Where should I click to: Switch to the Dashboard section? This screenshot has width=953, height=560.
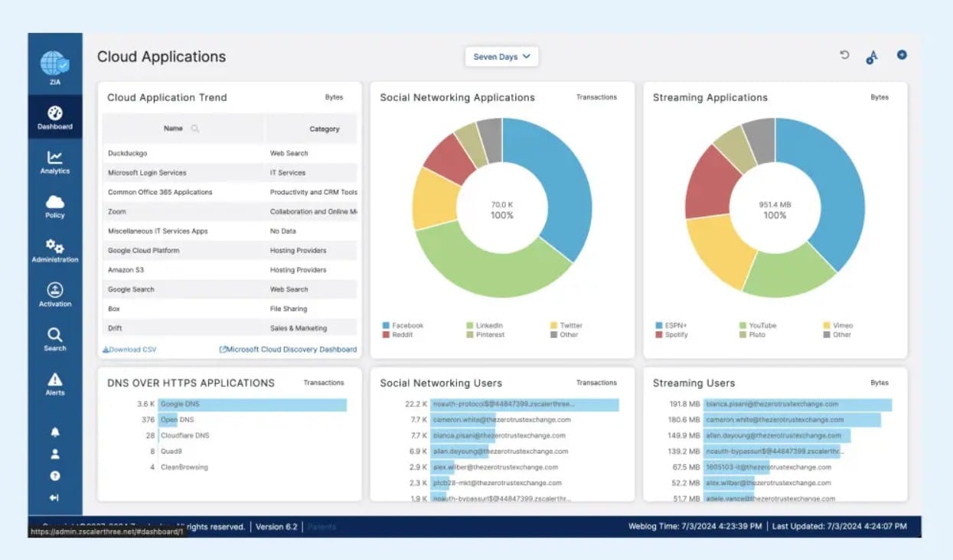[54, 116]
